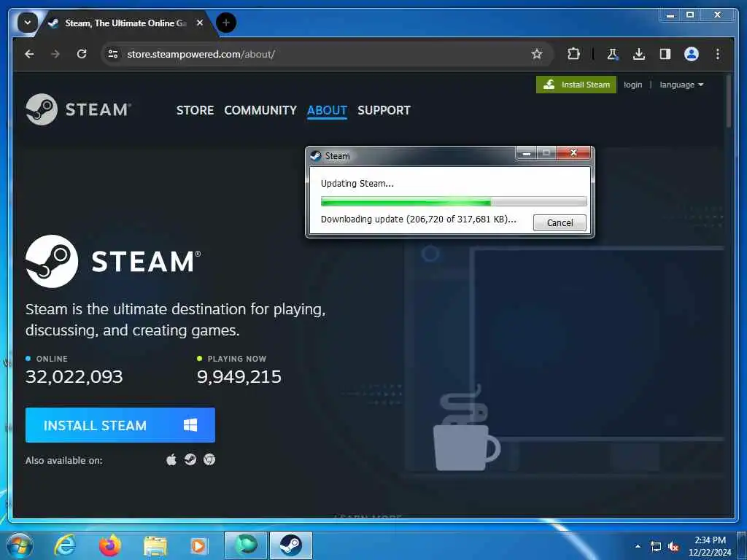Open the STORE menu item
747x560 pixels.
click(195, 111)
